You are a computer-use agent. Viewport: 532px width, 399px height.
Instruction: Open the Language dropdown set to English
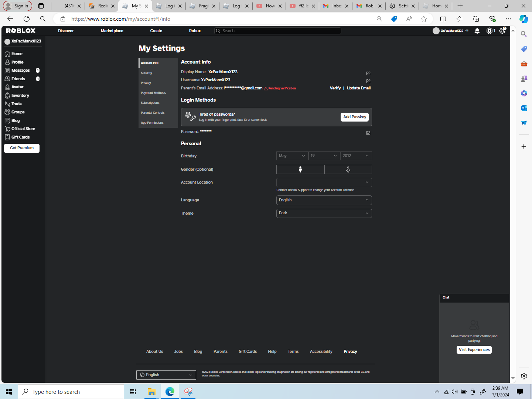pos(324,200)
